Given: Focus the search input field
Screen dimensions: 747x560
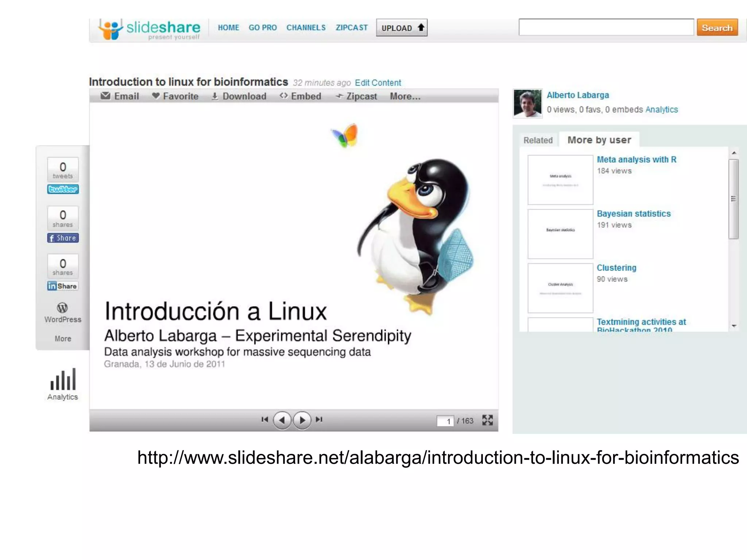Looking at the screenshot, I should coord(606,27).
